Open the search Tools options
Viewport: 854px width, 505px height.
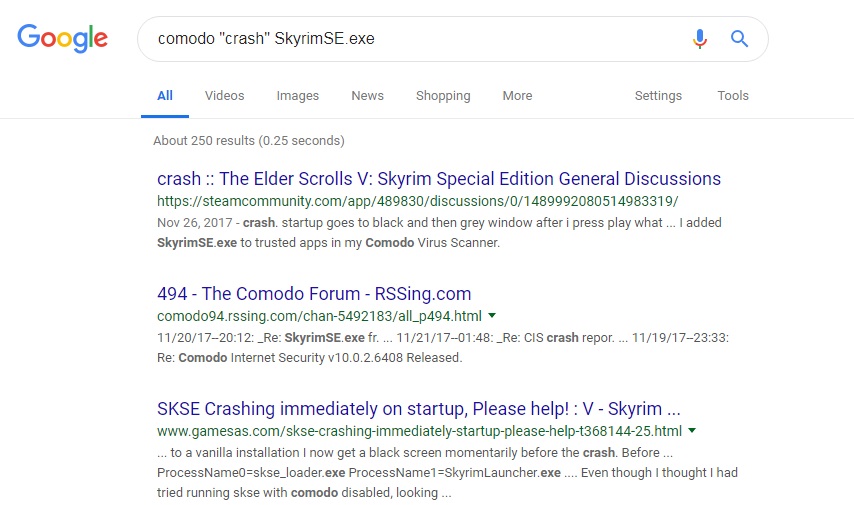coord(733,96)
